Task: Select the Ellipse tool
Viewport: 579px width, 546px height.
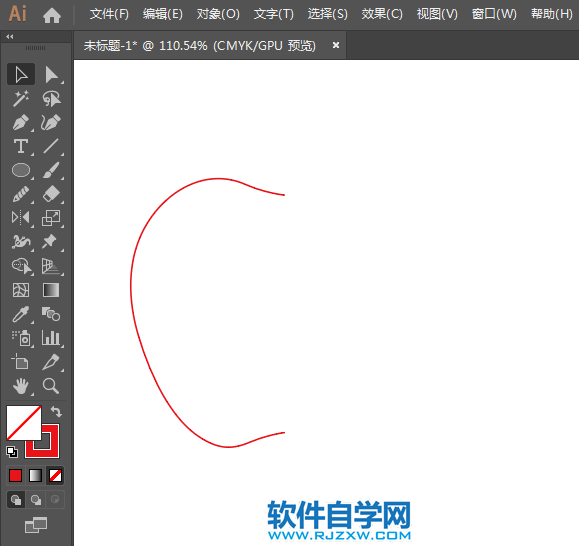Action: [x=21, y=170]
